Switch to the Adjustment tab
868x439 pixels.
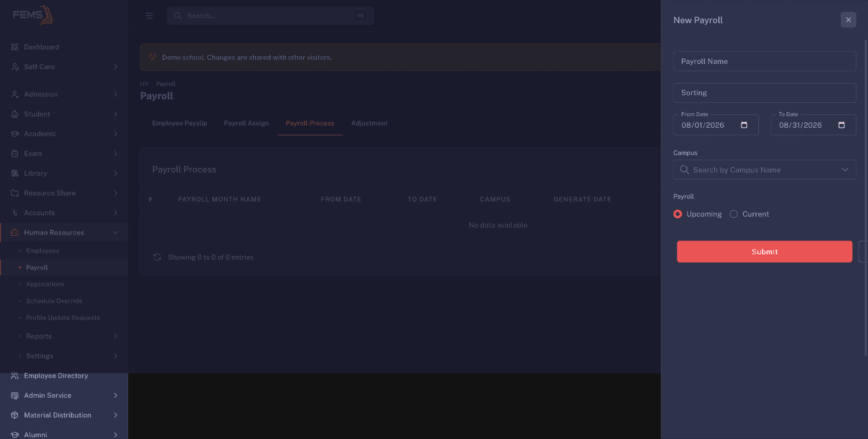[370, 123]
